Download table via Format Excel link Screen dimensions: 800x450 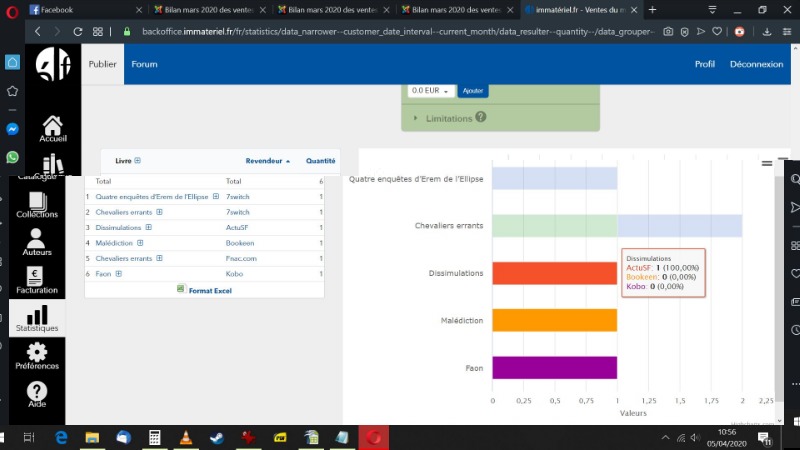[x=211, y=289]
